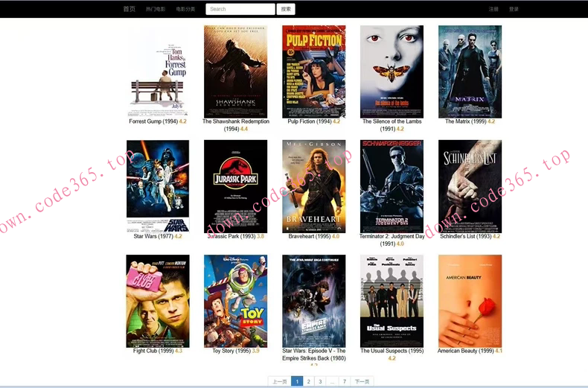Screen dimensions: 588x388
Task: Click the 搜索 search button
Action: (x=286, y=9)
